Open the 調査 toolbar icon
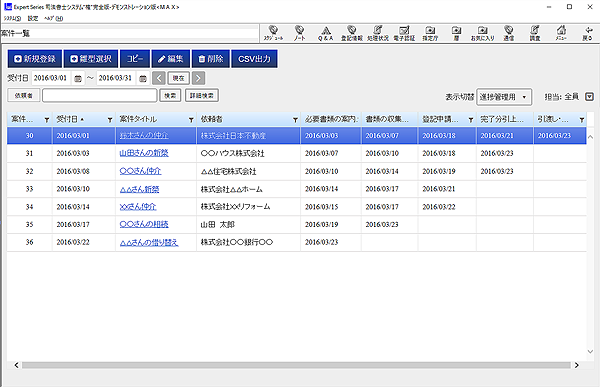Screen dimensions: 600x387 pyautogui.click(x=535, y=33)
